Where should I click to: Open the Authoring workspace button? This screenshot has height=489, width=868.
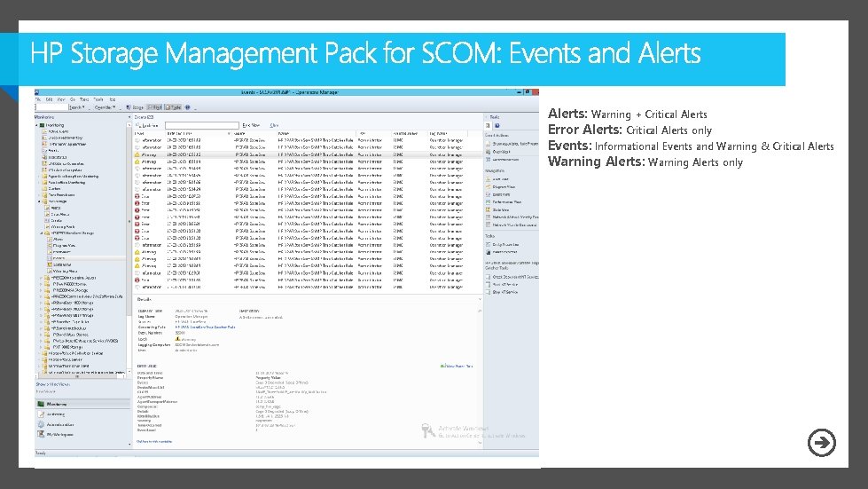click(x=82, y=414)
